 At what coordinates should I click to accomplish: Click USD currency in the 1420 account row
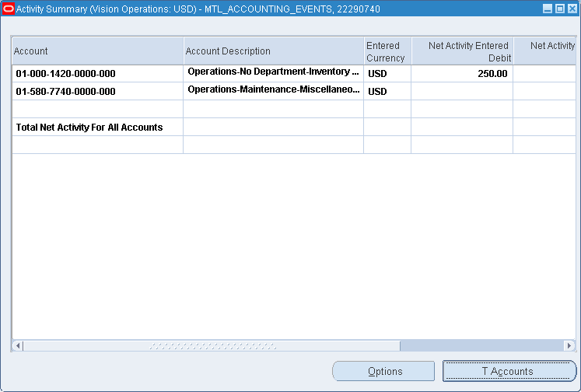coord(387,73)
